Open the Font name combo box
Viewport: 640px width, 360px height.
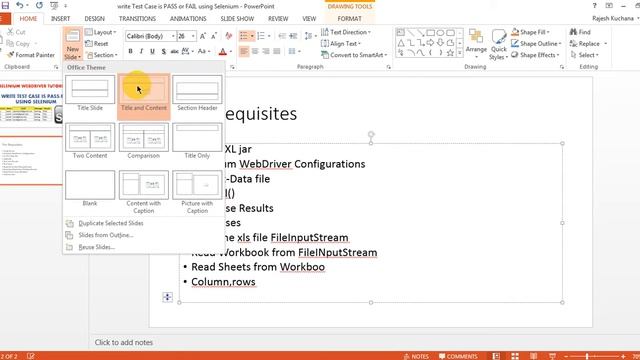click(151, 36)
